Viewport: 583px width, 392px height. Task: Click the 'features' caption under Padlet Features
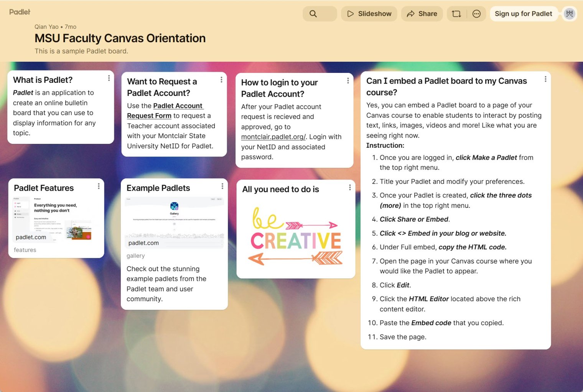(25, 250)
